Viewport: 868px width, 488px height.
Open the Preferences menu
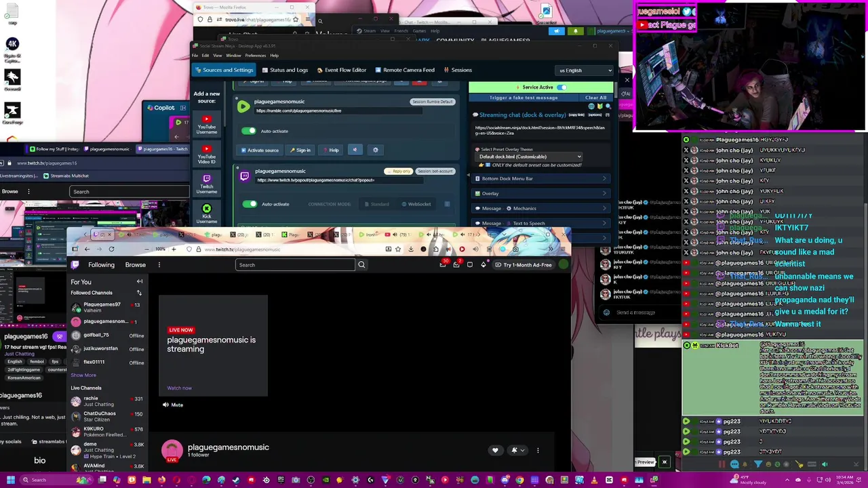255,56
